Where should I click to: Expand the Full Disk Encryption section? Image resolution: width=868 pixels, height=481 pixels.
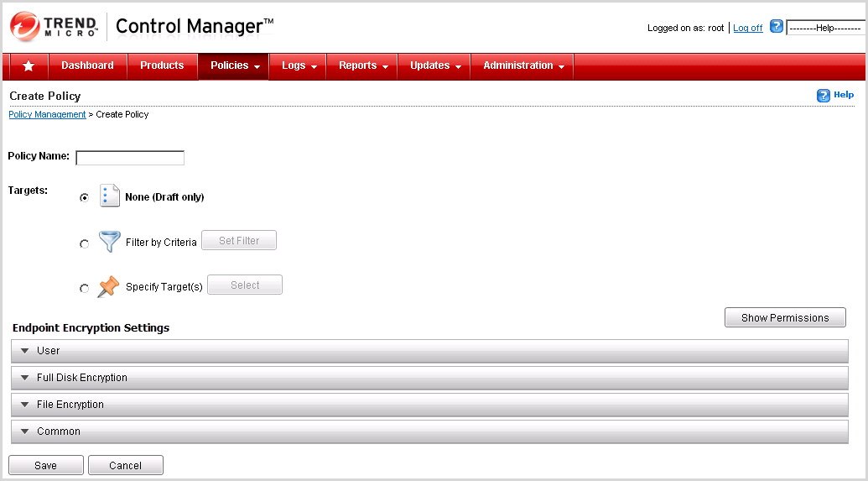[x=429, y=378]
